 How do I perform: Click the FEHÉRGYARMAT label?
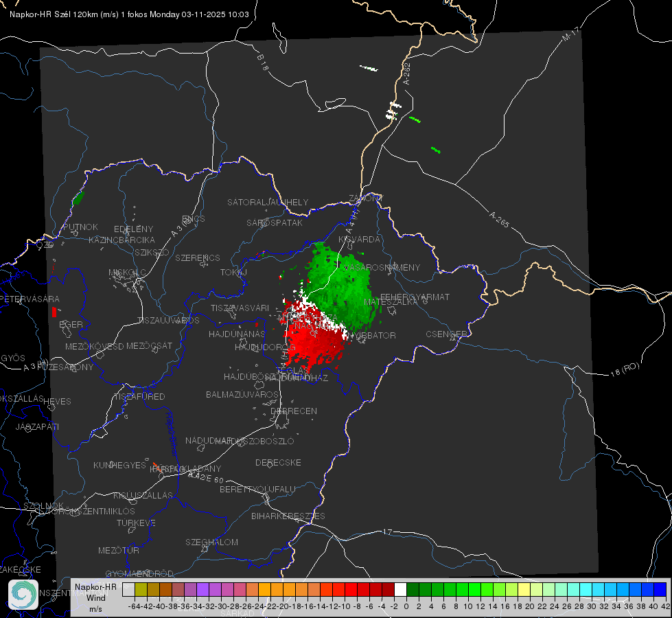(x=415, y=297)
